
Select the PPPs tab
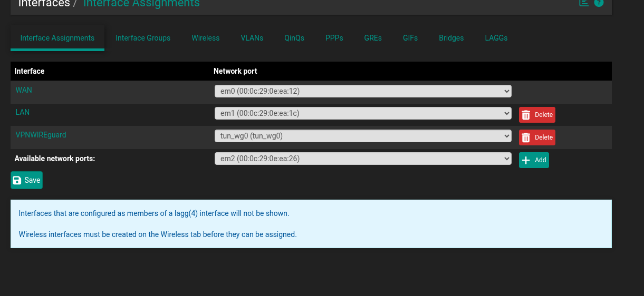pyautogui.click(x=334, y=38)
